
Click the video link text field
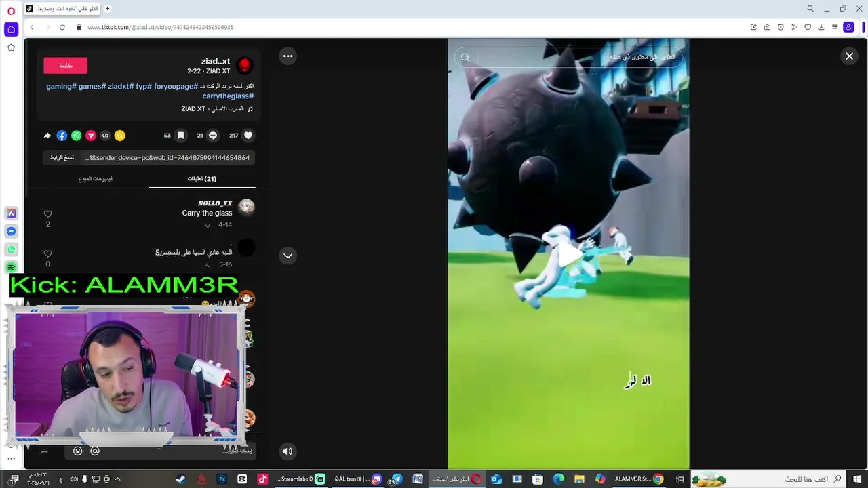[167, 157]
